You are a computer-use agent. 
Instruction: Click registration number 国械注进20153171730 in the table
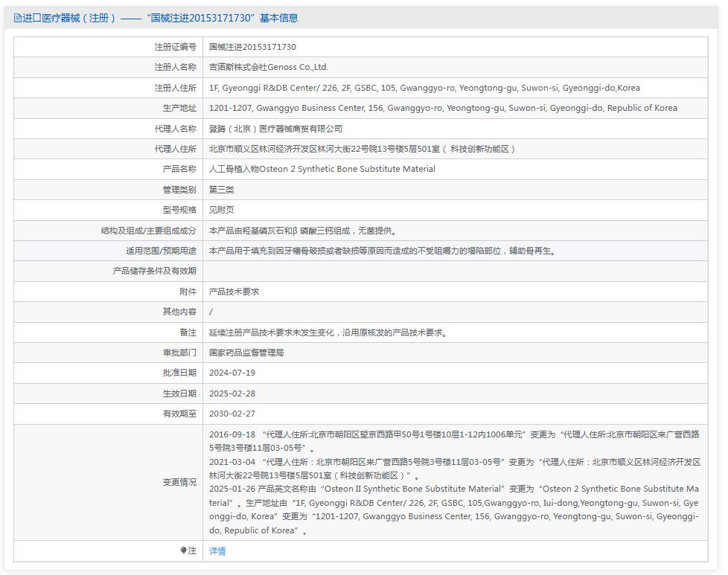[x=252, y=47]
